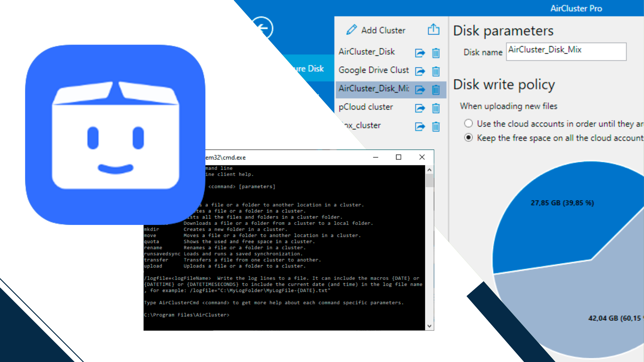
Task: Open the share icon for pCloud cluster
Action: coord(420,108)
